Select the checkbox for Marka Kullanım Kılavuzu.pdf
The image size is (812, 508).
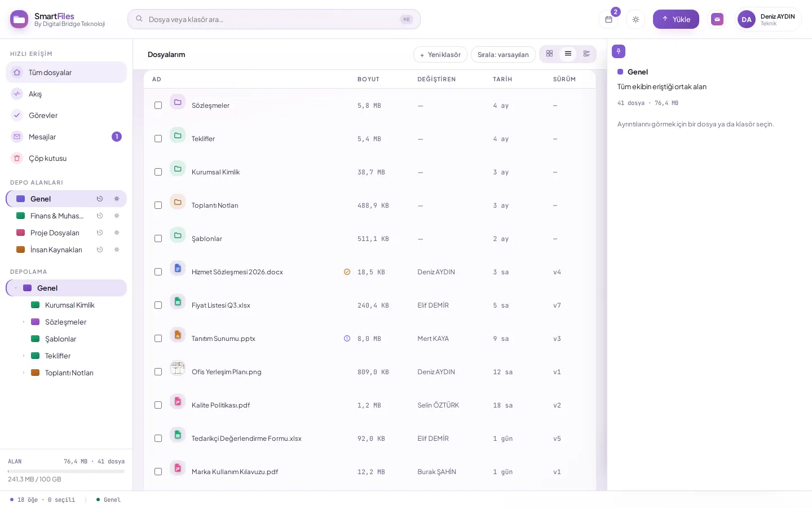[x=158, y=472]
